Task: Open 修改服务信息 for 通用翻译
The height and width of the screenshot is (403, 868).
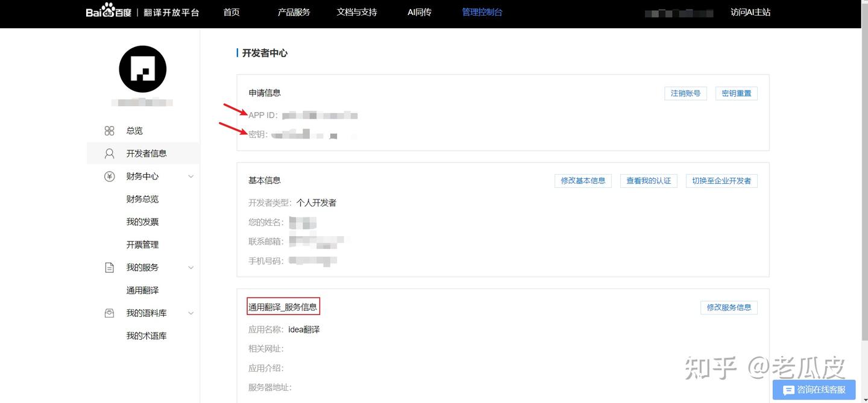Action: click(x=729, y=307)
